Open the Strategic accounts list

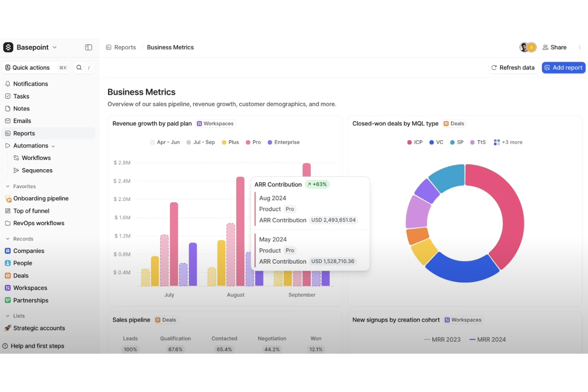(39, 328)
